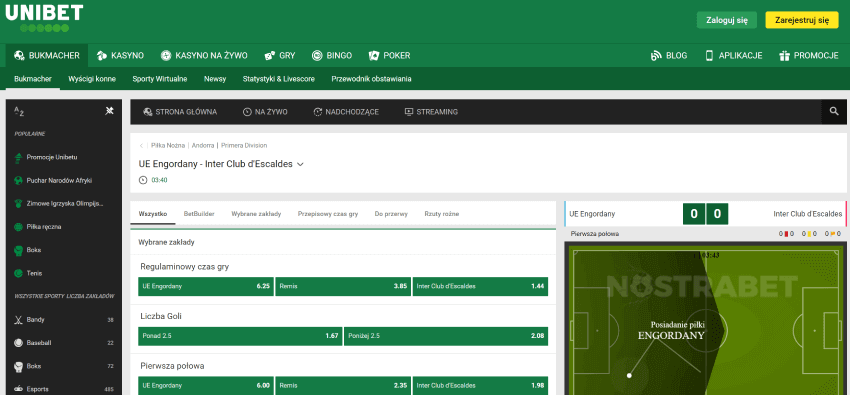Screen dimensions: 850x395
Task: Click the Unibet logo
Action: click(44, 18)
